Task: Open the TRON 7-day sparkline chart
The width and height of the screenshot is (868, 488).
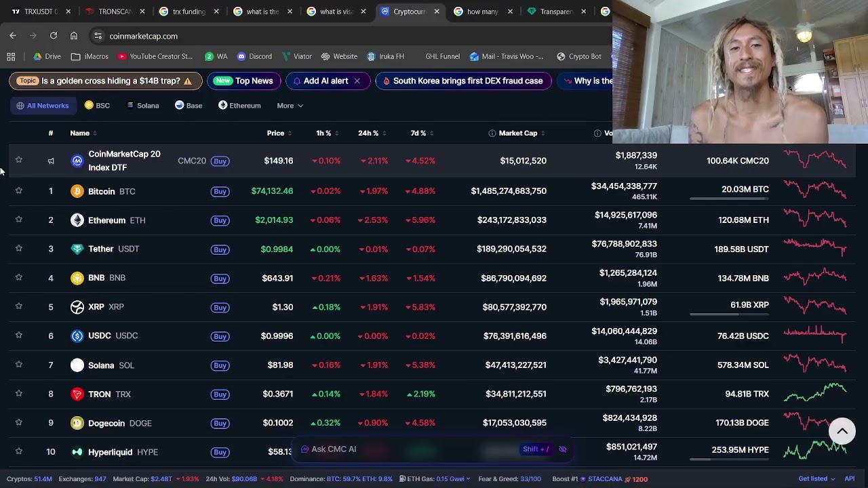Action: coord(815,394)
